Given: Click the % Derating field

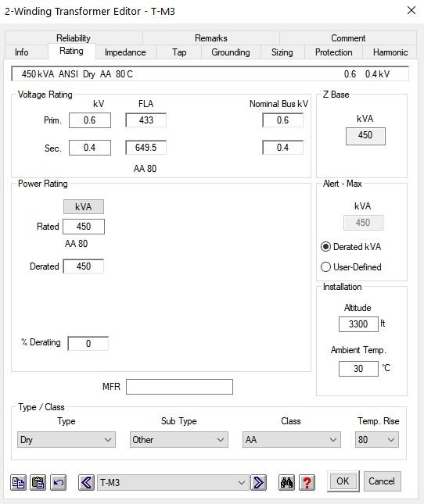Looking at the screenshot, I should pyautogui.click(x=88, y=344).
